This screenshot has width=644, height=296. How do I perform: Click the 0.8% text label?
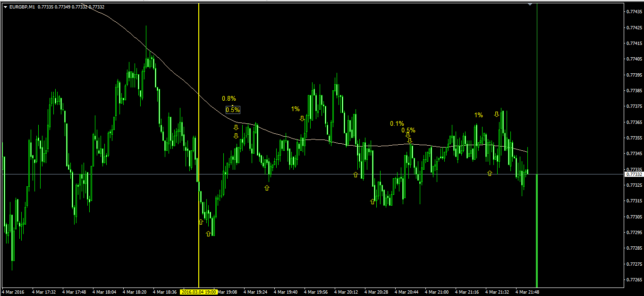(x=229, y=99)
